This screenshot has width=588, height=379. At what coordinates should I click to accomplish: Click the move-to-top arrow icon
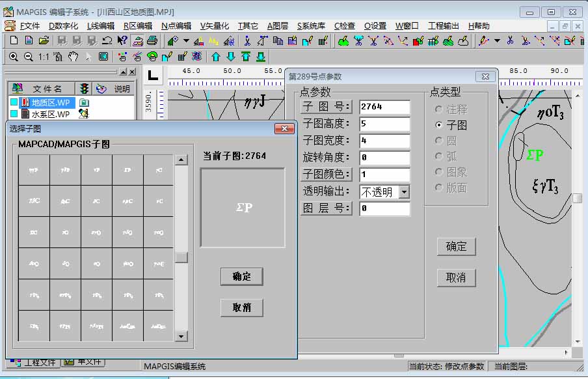pos(246,57)
